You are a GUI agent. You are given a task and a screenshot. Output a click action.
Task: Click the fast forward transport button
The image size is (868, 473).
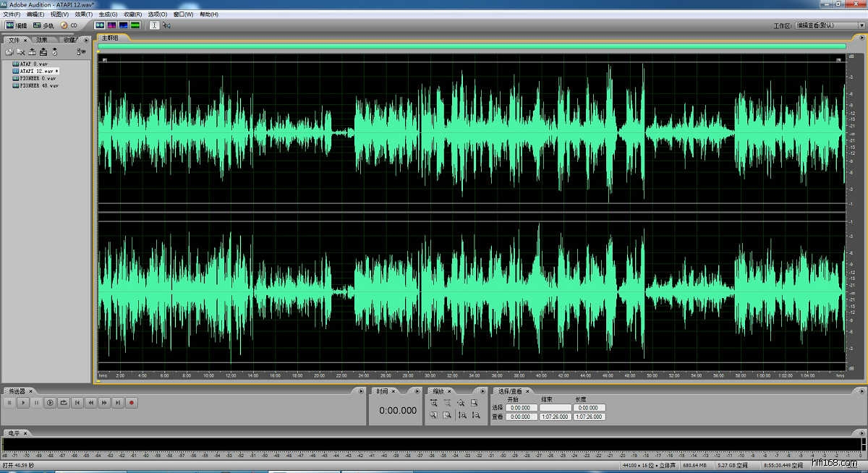pyautogui.click(x=104, y=403)
